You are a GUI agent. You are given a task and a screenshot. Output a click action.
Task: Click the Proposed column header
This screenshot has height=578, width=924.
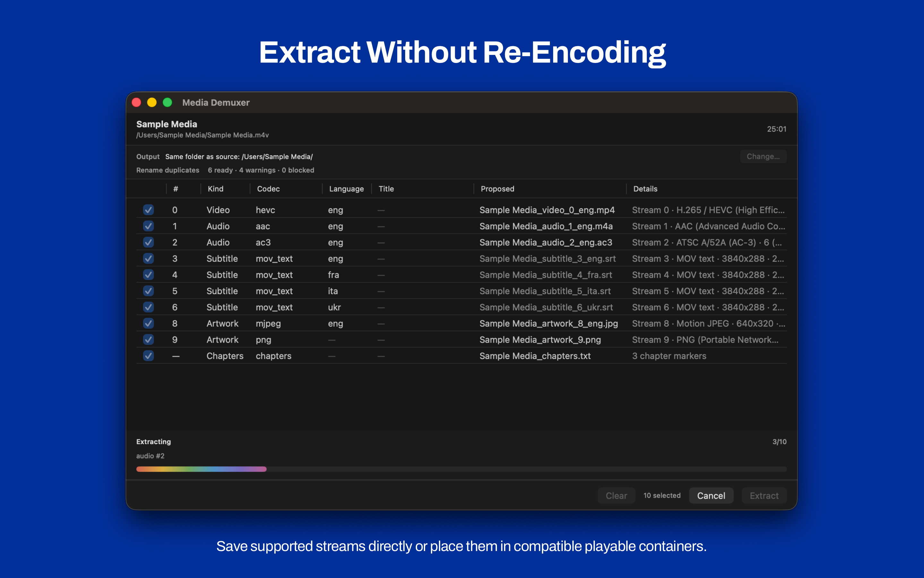click(x=498, y=189)
